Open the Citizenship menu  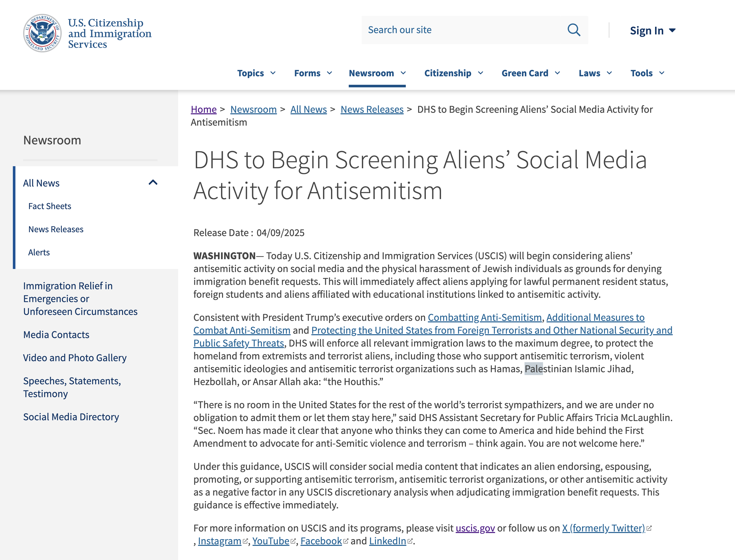pos(453,73)
